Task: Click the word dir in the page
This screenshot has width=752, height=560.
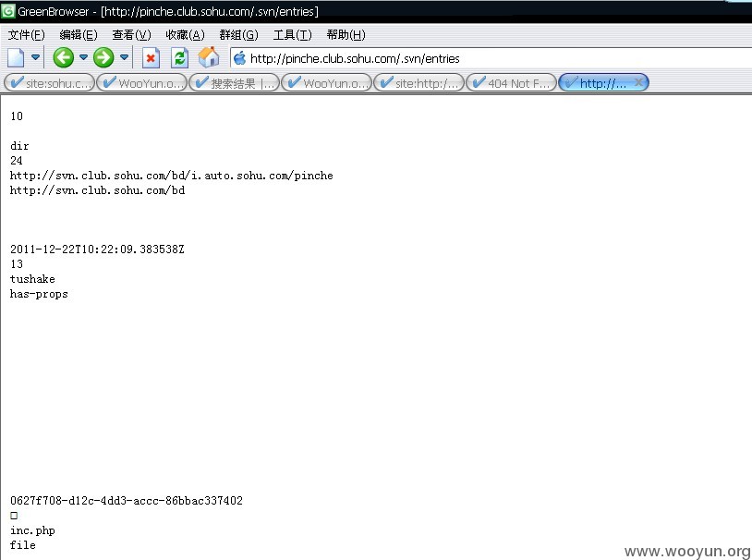Action: pyautogui.click(x=19, y=146)
